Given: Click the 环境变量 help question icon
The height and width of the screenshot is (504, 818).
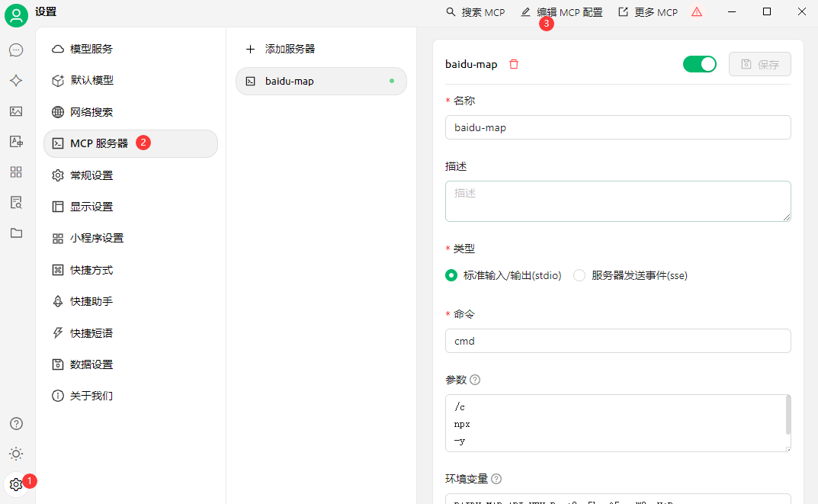Looking at the screenshot, I should (496, 478).
